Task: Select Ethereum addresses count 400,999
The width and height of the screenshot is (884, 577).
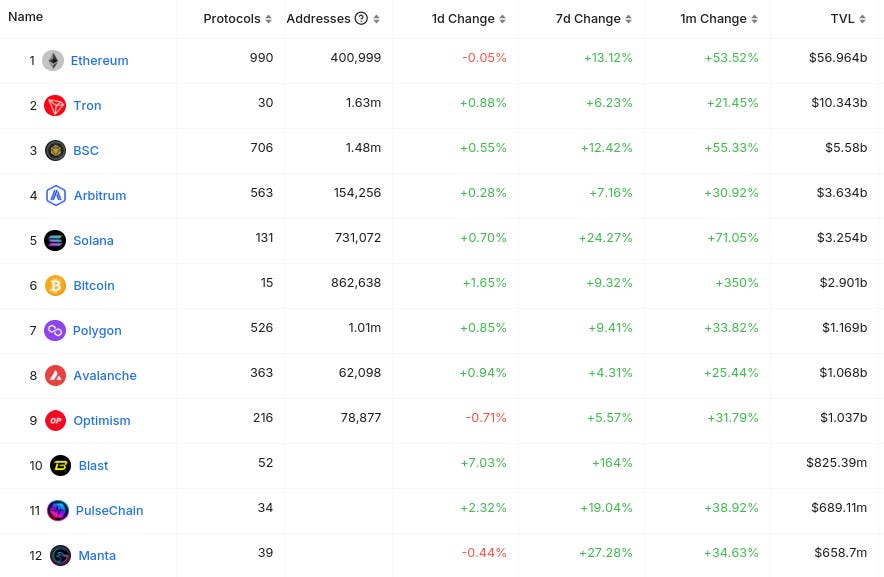Action: tap(356, 58)
